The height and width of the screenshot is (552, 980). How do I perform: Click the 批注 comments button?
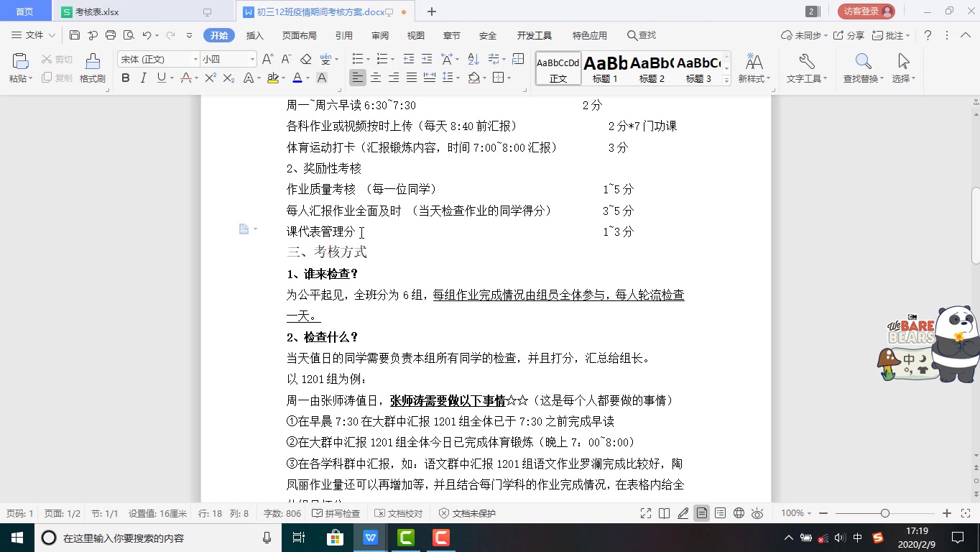(890, 35)
